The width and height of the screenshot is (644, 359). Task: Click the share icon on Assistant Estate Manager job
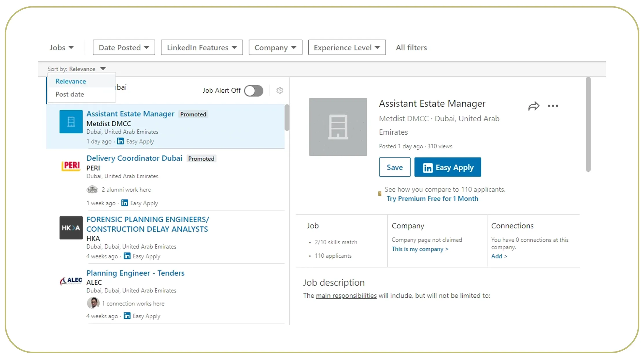[534, 106]
